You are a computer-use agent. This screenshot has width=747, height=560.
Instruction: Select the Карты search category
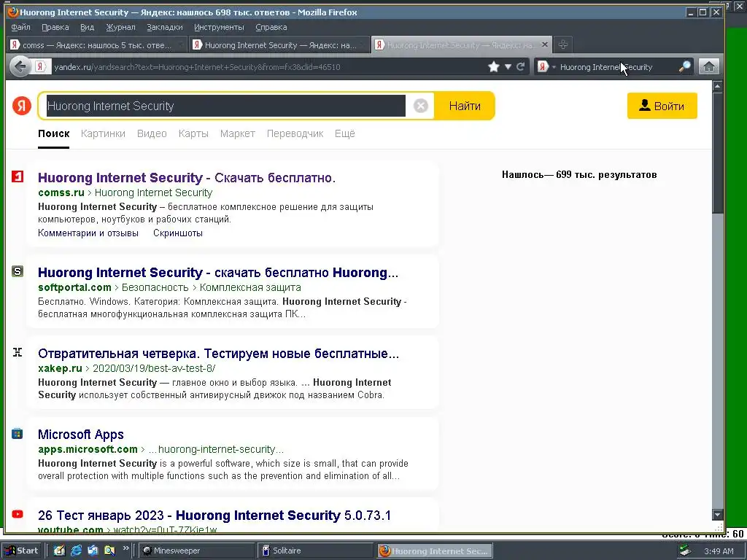(193, 134)
